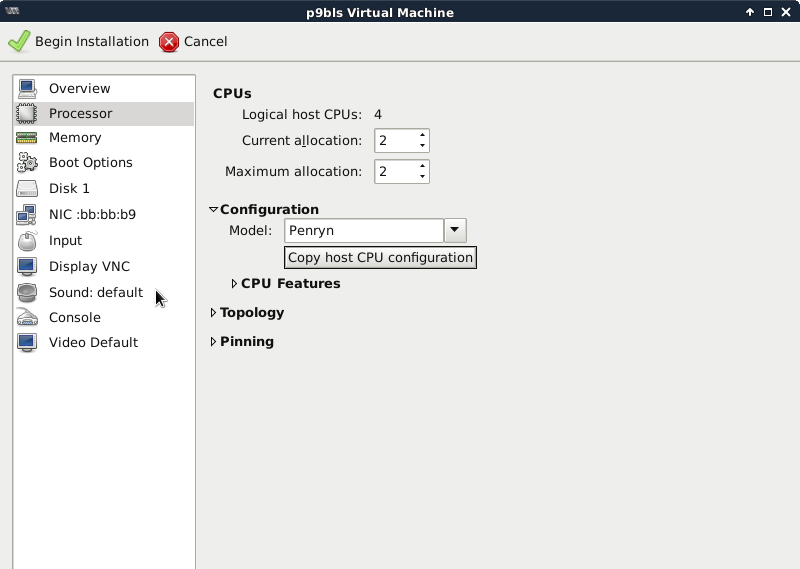Expand the Topology section
The width and height of the screenshot is (800, 569).
[214, 313]
